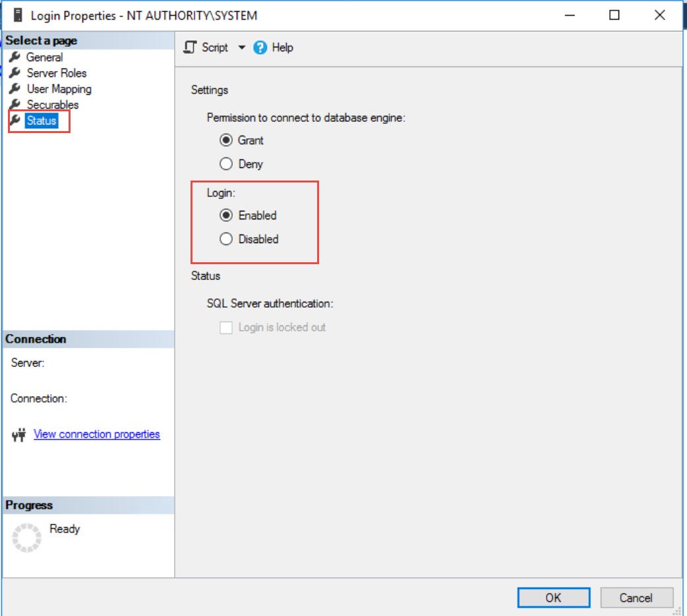Image resolution: width=687 pixels, height=616 pixels.
Task: Click the Cancel button
Action: tap(636, 598)
